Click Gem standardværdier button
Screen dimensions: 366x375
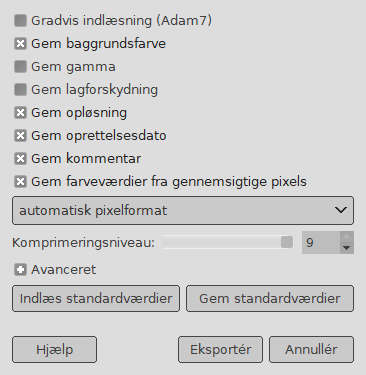click(270, 298)
